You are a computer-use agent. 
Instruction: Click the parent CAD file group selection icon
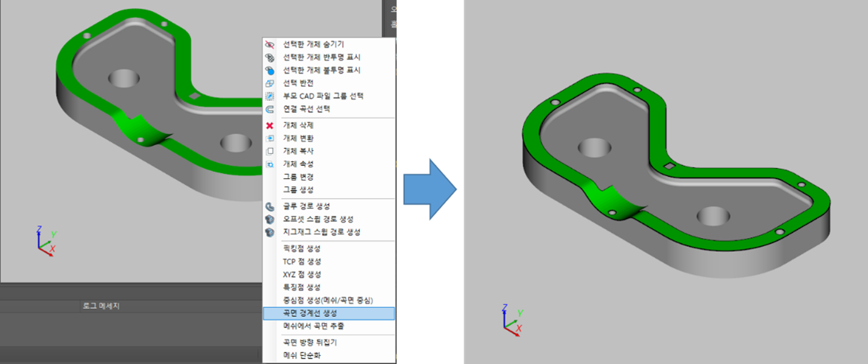[269, 96]
